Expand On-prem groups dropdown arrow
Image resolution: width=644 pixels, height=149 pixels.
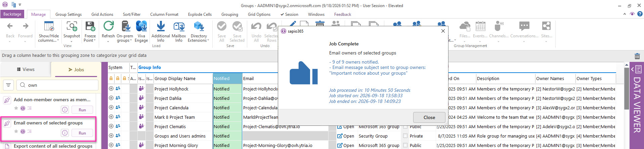131,40
